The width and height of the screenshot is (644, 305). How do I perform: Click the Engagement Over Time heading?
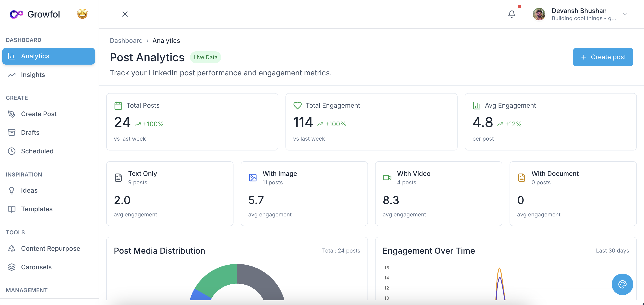pyautogui.click(x=429, y=251)
